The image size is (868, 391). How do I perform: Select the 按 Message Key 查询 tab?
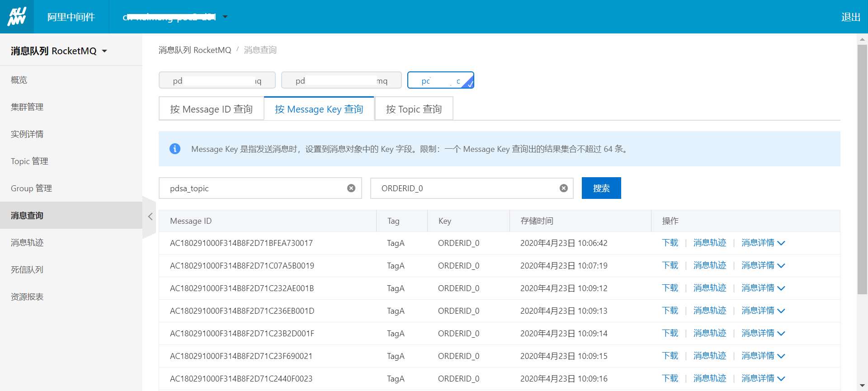coord(319,109)
